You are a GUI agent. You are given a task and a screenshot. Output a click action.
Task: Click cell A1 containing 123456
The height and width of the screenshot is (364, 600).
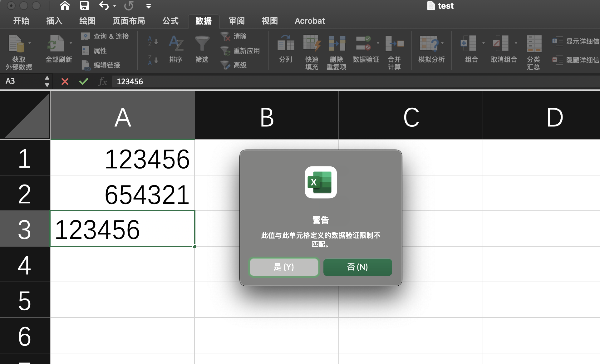tap(122, 158)
